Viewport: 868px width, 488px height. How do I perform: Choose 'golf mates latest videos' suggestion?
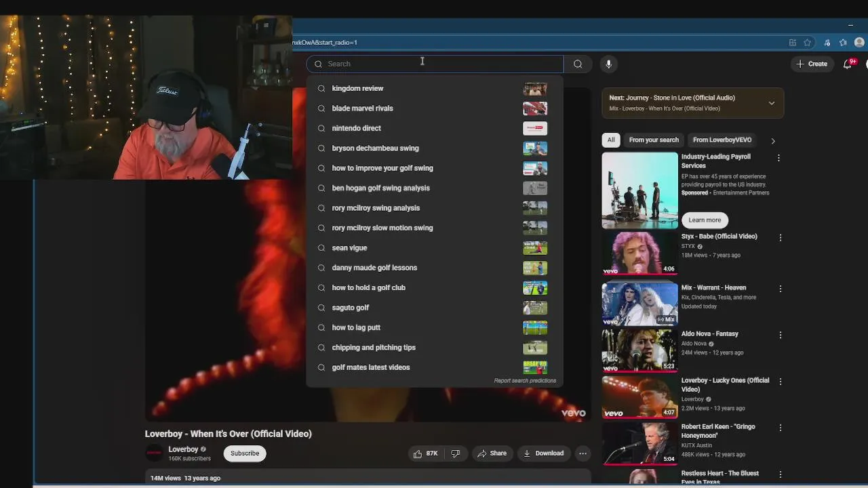click(435, 367)
